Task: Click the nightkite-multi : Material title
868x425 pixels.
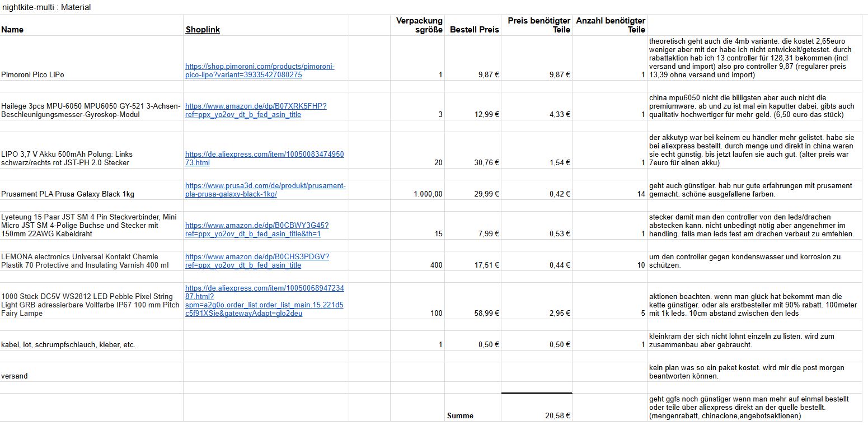Action: coord(46,7)
